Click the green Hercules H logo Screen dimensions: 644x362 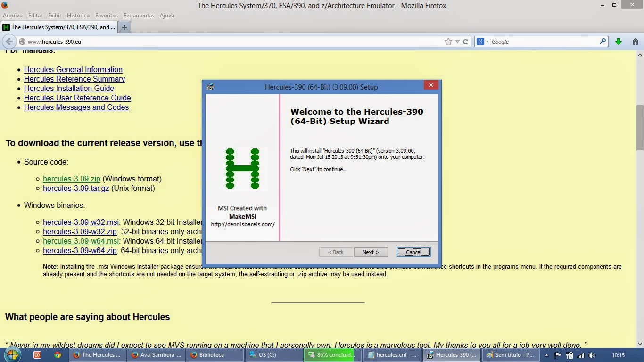(242, 168)
